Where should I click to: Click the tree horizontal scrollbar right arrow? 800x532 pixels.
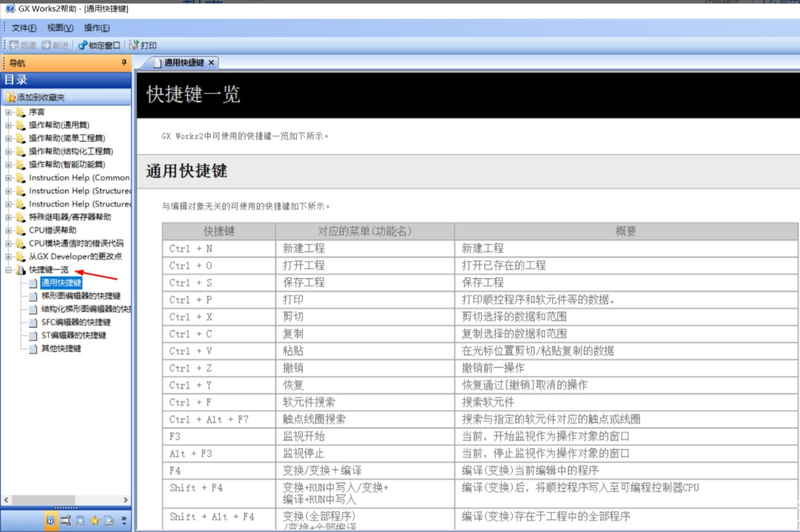[125, 500]
